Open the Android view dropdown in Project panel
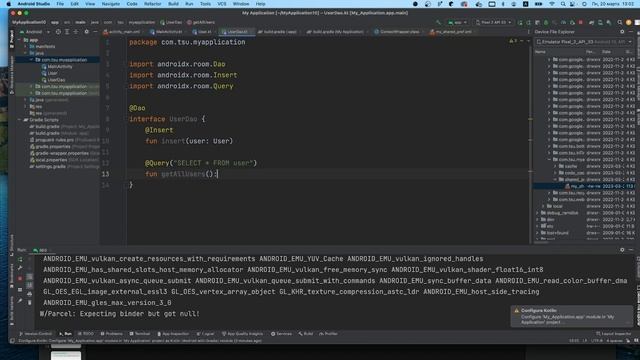 click(x=35, y=31)
